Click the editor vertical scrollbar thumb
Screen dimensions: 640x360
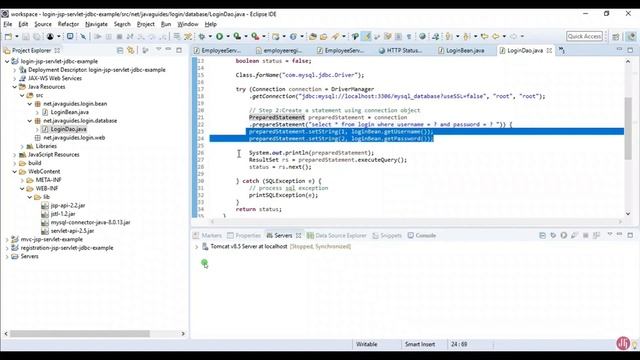click(628, 129)
